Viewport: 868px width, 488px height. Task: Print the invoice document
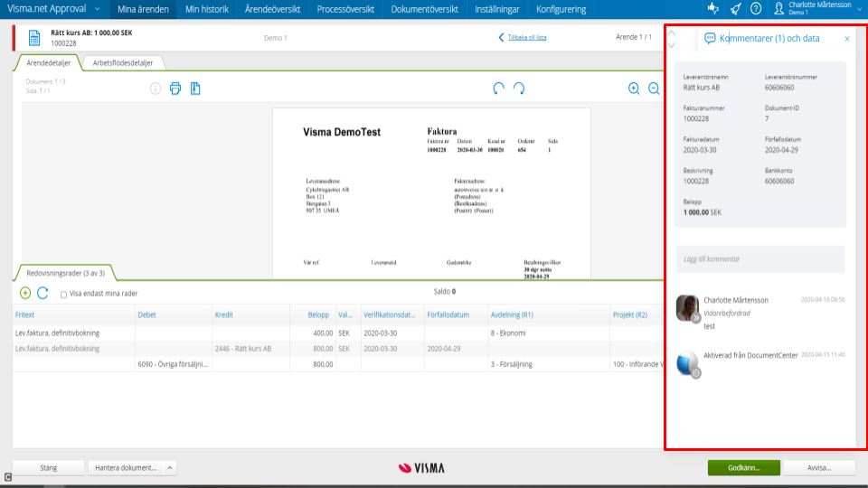(x=175, y=89)
